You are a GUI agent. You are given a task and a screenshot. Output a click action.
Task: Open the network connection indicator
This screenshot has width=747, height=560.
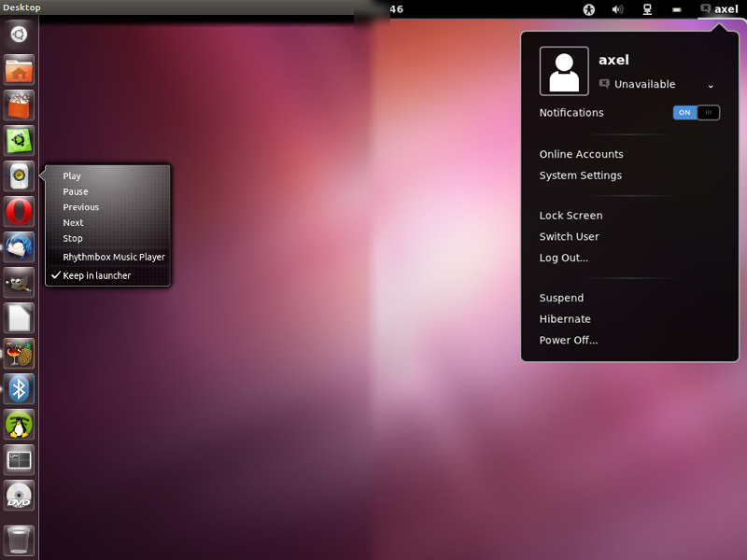click(x=646, y=9)
